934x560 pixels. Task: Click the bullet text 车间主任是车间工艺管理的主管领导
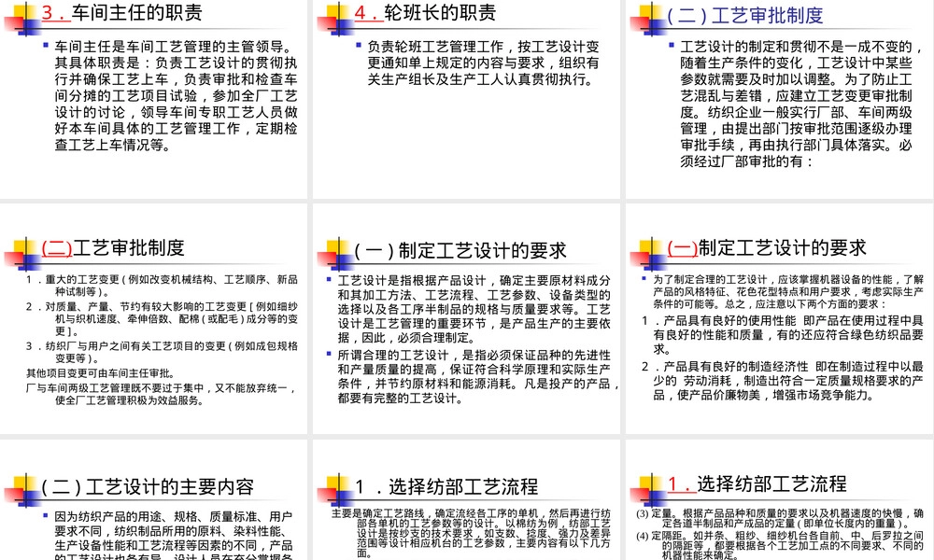click(176, 96)
